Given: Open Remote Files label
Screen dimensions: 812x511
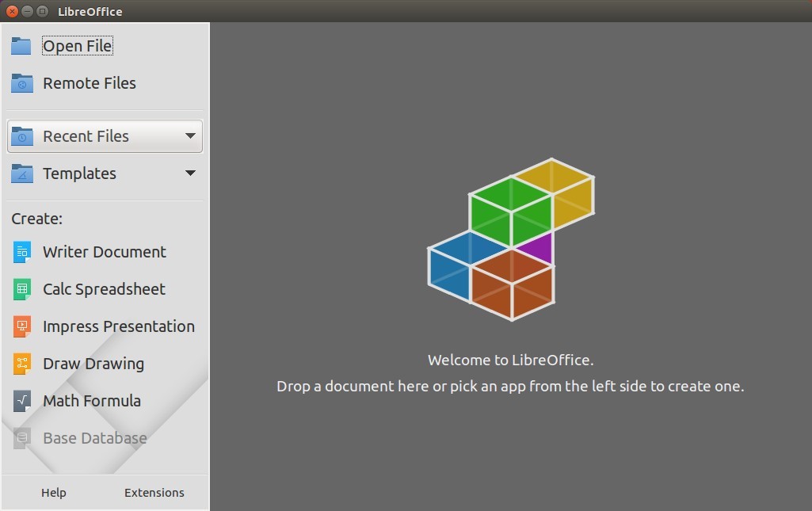Looking at the screenshot, I should [89, 83].
